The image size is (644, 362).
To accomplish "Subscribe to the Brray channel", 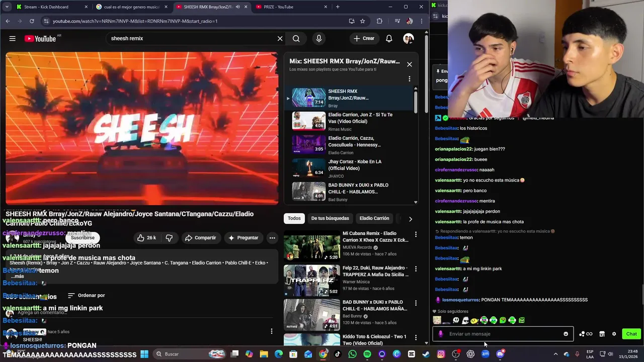I will [83, 238].
